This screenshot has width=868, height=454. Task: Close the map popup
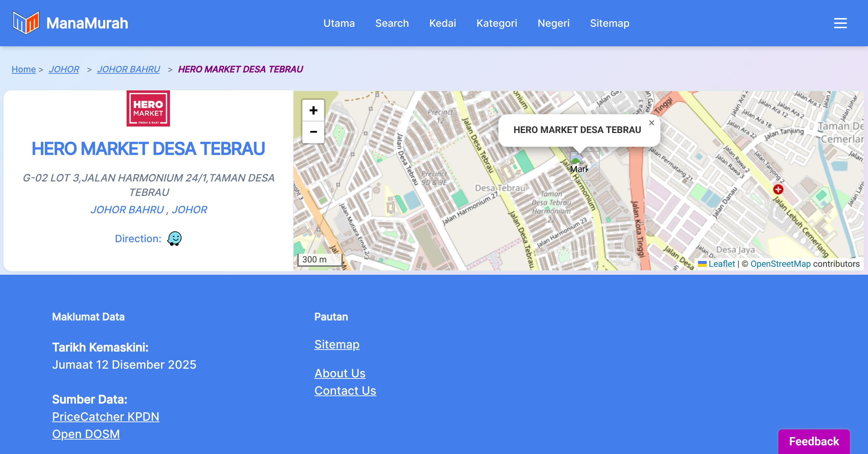pos(651,123)
